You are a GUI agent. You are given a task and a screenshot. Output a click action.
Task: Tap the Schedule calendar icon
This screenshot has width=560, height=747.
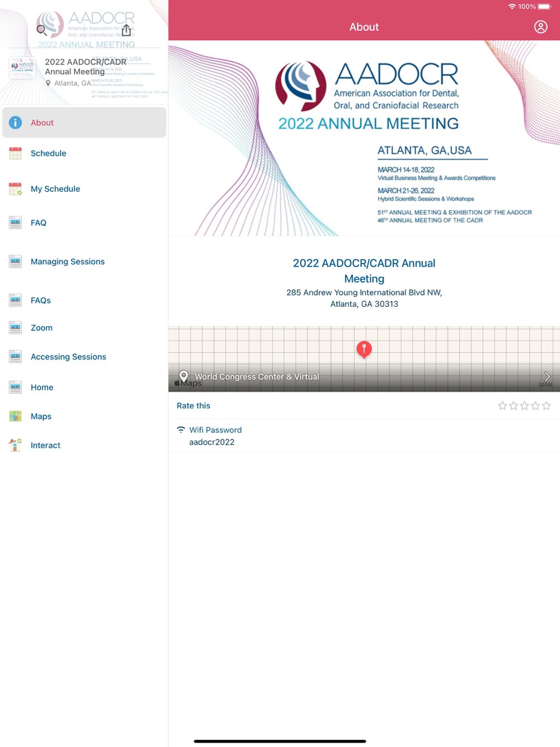[x=16, y=153]
